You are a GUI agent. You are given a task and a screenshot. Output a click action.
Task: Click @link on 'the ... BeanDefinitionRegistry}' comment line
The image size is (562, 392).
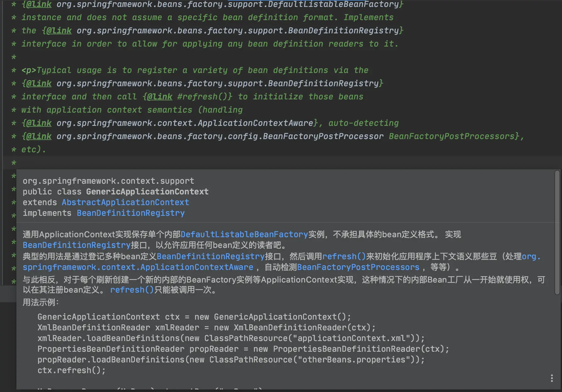(59, 31)
